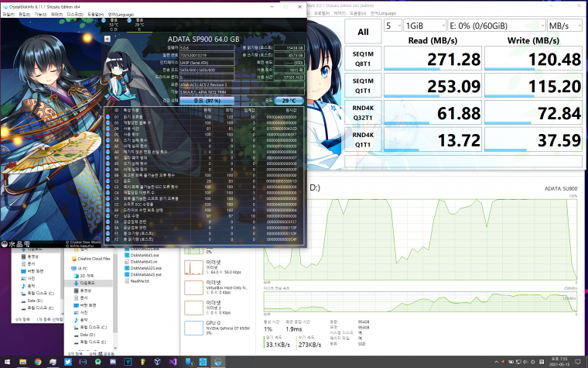Start the SEQ1M Q8T1 test

pos(363,59)
